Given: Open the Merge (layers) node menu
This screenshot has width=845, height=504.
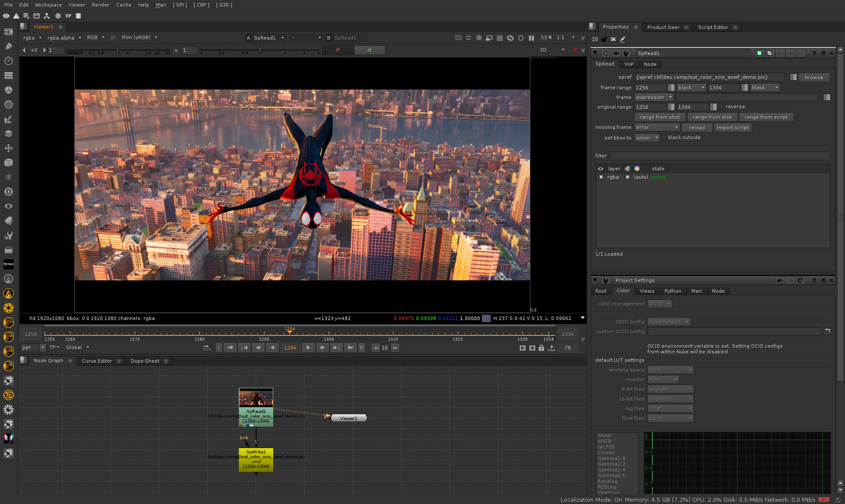Looking at the screenshot, I should 8,133.
